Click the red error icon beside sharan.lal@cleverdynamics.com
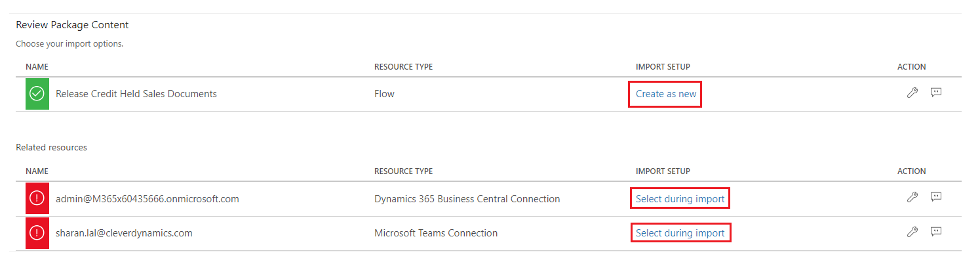980x264 pixels. [37, 233]
